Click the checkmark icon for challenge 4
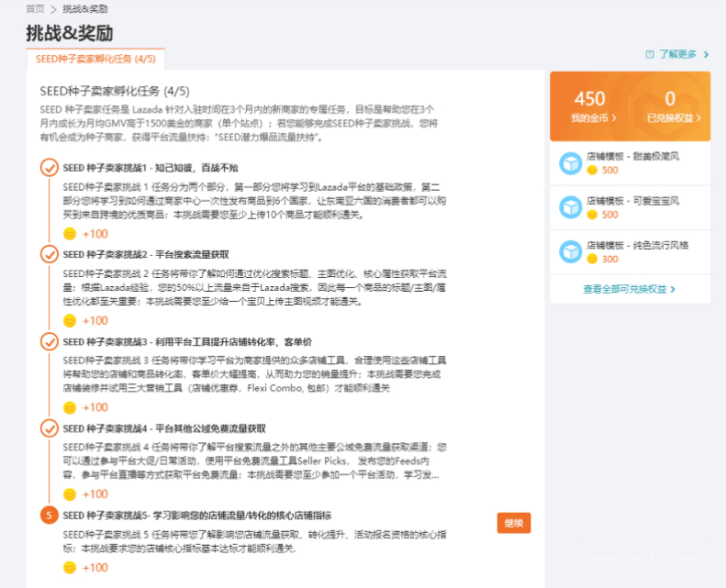 pyautogui.click(x=49, y=428)
